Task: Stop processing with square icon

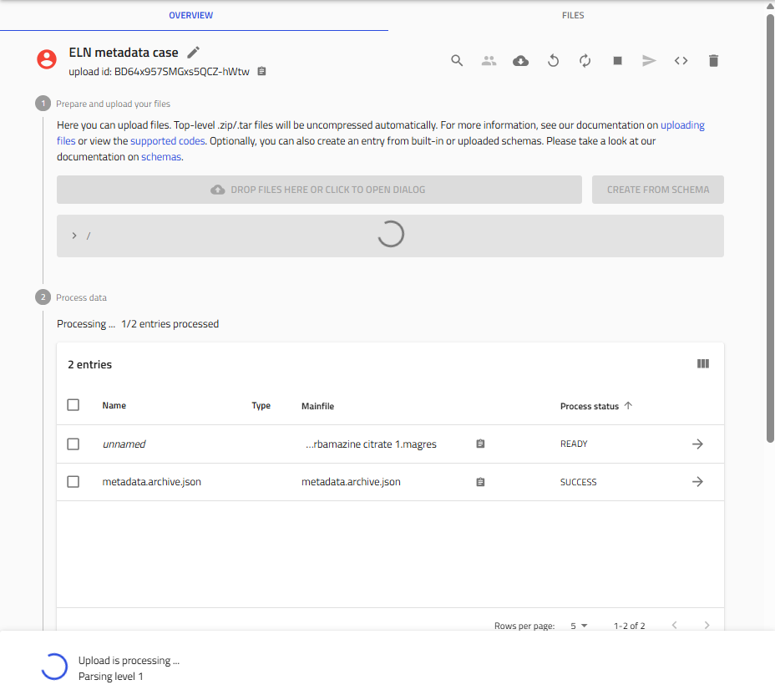Action: click(x=617, y=61)
